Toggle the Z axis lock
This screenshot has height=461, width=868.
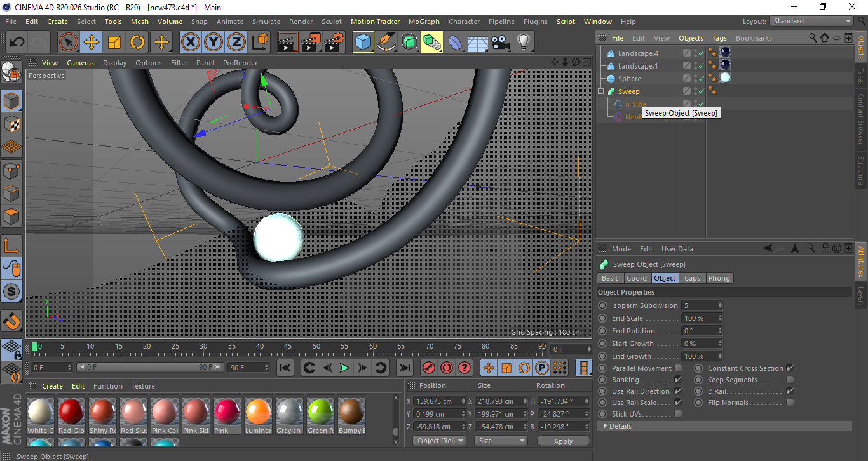(x=236, y=43)
